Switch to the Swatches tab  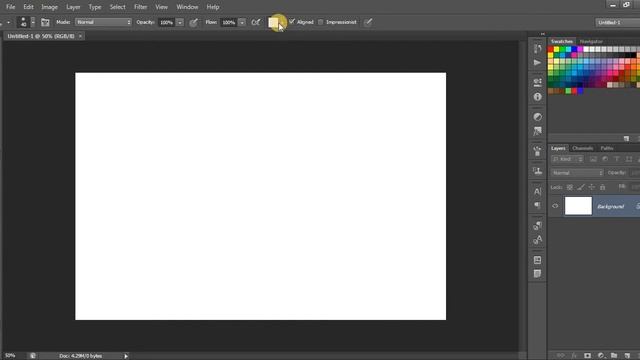[561, 42]
